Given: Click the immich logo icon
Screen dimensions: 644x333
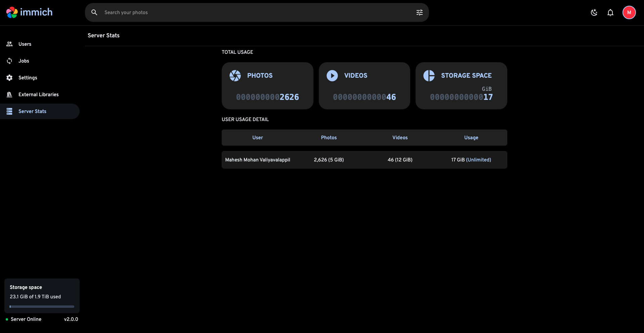Looking at the screenshot, I should tap(11, 12).
